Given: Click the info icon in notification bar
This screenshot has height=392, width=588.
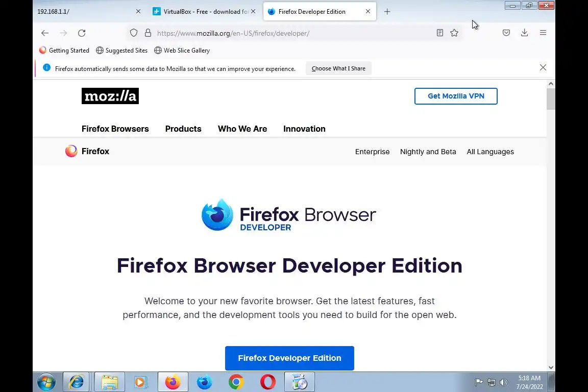Looking at the screenshot, I should click(46, 68).
